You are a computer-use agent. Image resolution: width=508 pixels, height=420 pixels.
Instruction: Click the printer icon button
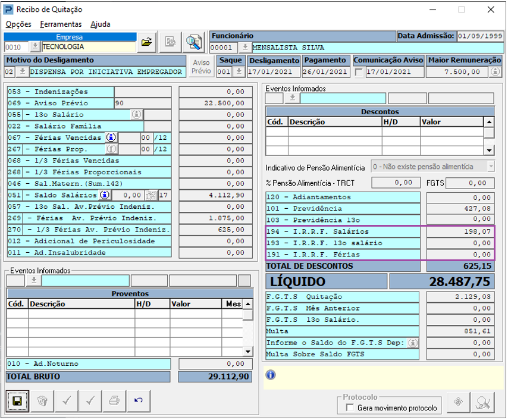[x=114, y=401]
